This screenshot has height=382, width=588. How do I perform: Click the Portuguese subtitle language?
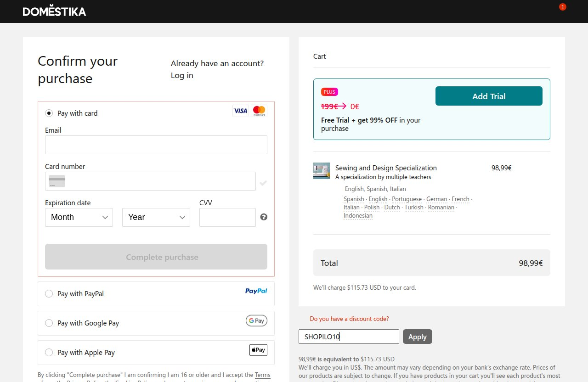point(407,199)
